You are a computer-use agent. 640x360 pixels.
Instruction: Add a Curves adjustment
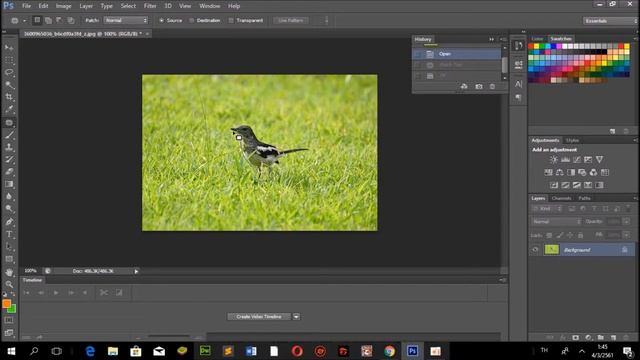click(x=577, y=160)
